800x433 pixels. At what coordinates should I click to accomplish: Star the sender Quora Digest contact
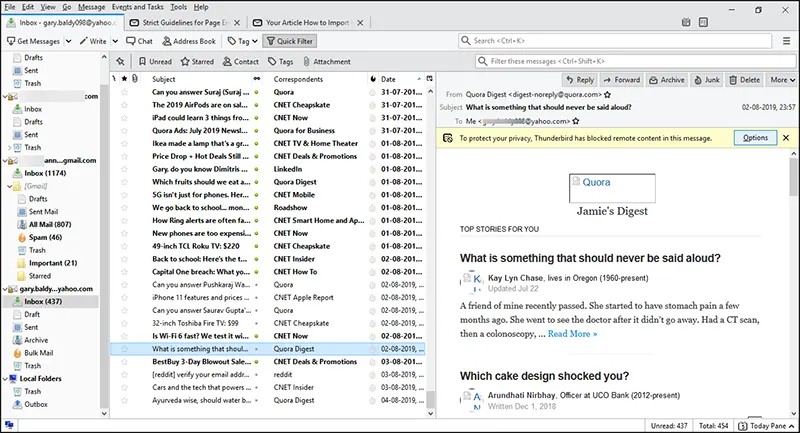click(607, 94)
